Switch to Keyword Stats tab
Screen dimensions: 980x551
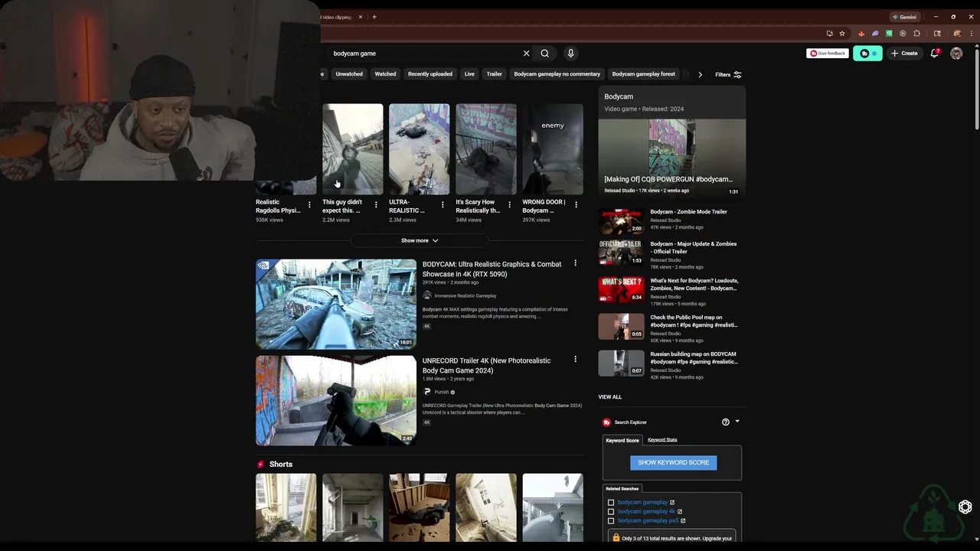coord(662,440)
